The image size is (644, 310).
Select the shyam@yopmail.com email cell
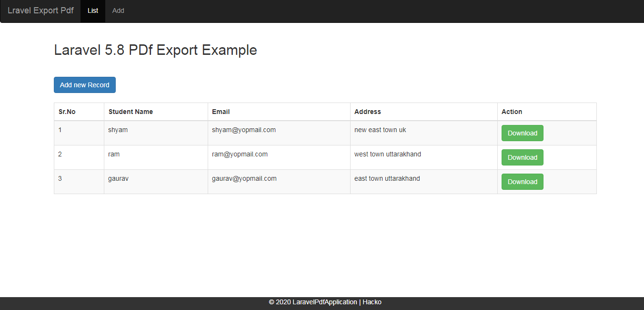(244, 130)
